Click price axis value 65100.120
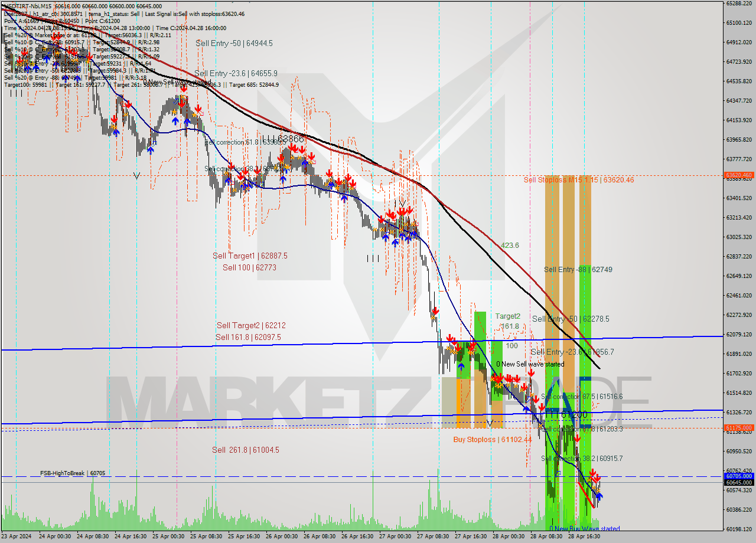Screen dimensions: 756x543 pyautogui.click(x=739, y=22)
